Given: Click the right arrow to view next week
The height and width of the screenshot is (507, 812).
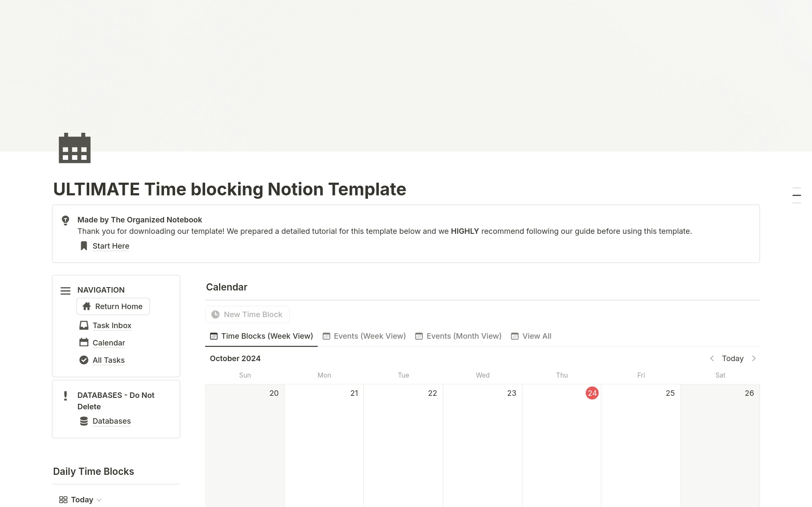Looking at the screenshot, I should (754, 358).
